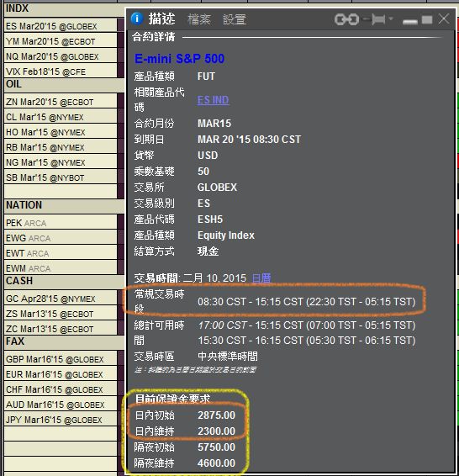Select GBP Mar16'15 @GLOBEX row
The width and height of the screenshot is (459, 476).
click(61, 359)
